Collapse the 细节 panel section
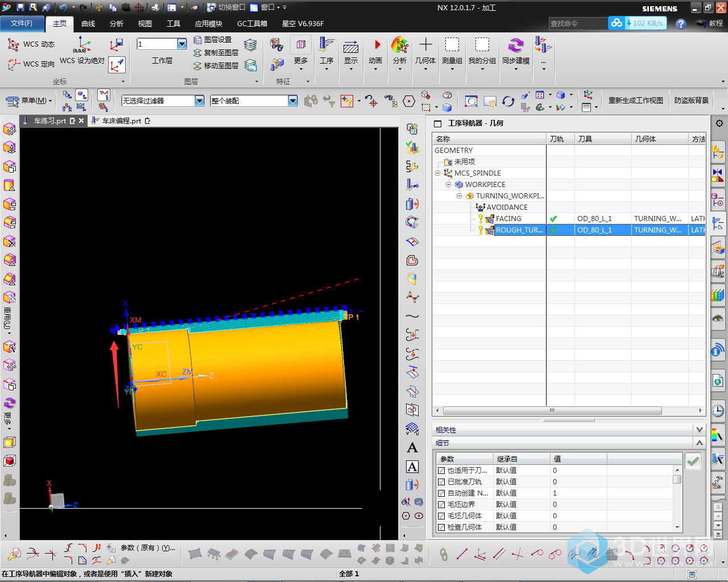The height and width of the screenshot is (582, 728). coord(700,443)
